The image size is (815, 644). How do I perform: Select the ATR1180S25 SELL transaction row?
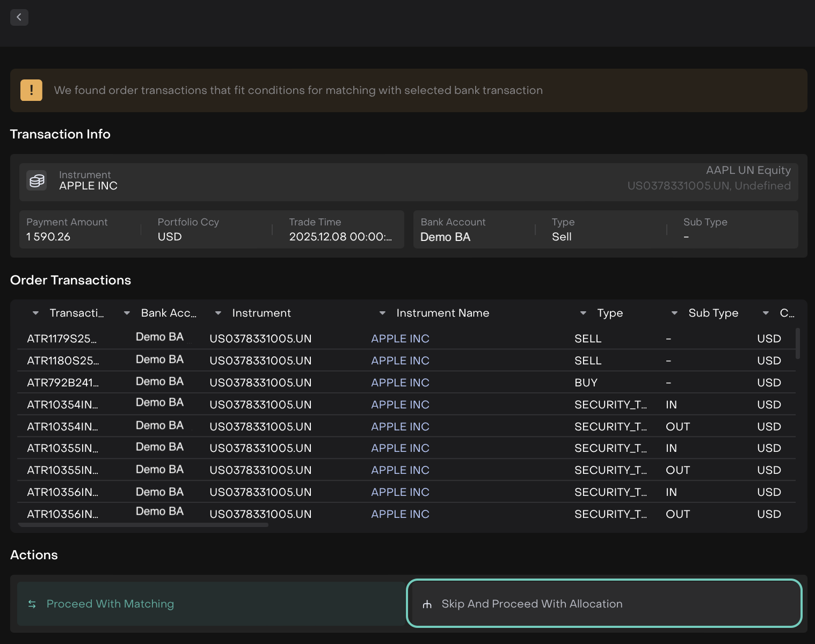63,361
